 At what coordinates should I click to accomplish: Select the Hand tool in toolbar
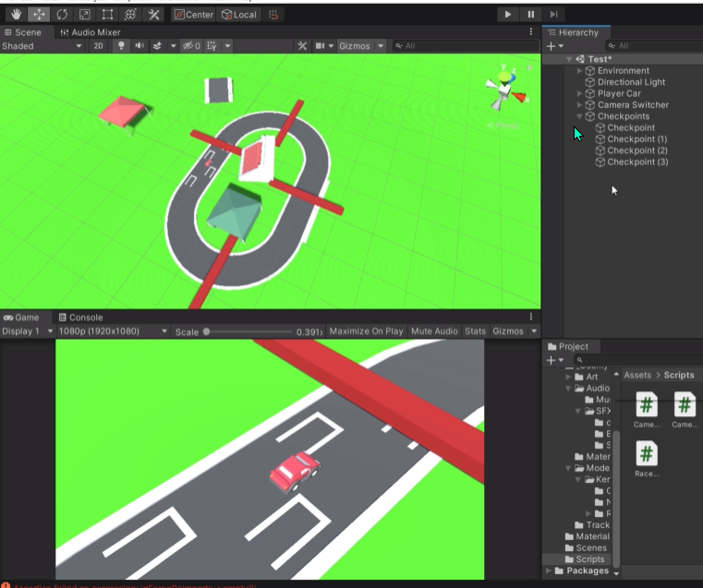16,15
